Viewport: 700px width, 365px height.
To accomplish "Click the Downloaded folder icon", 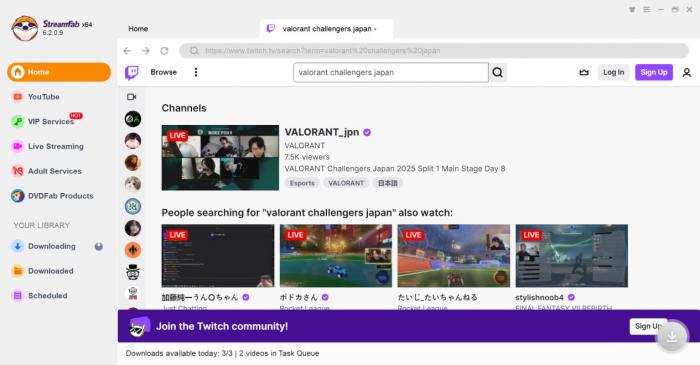I will [17, 271].
